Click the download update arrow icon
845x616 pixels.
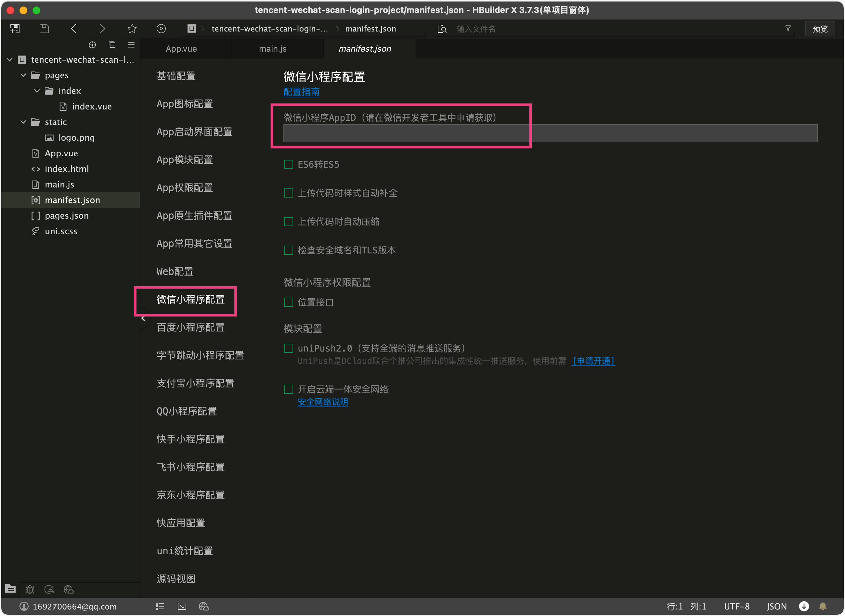pos(804,606)
